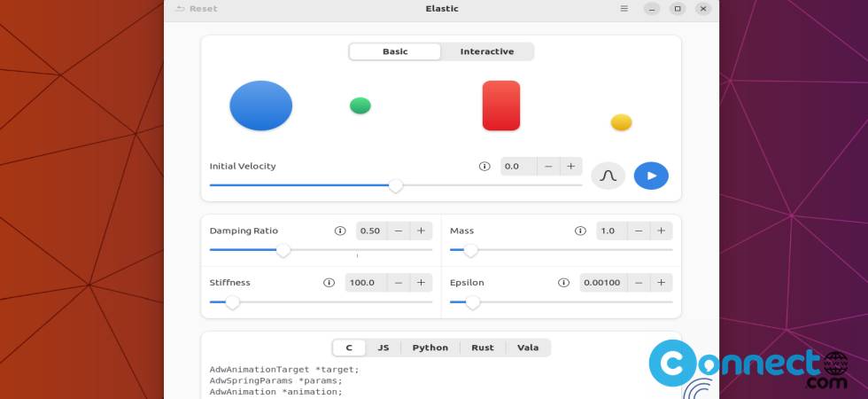This screenshot has width=868, height=399.
Task: Decrease Stiffness with minus button
Action: pyautogui.click(x=398, y=283)
